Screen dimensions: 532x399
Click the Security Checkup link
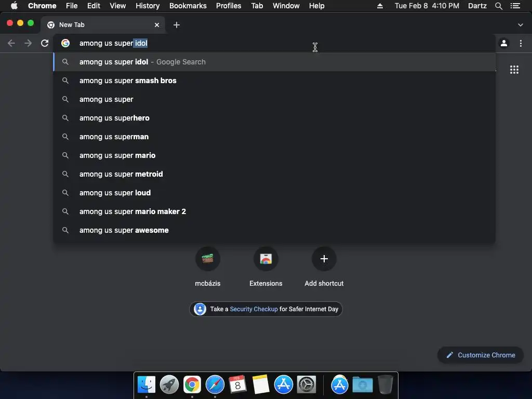(x=254, y=309)
